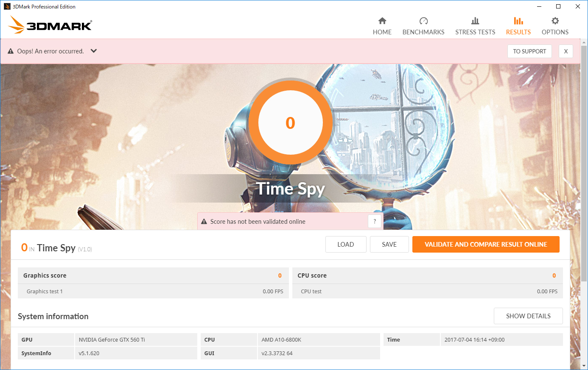Click SHOW DETAILS for system information

pos(528,316)
